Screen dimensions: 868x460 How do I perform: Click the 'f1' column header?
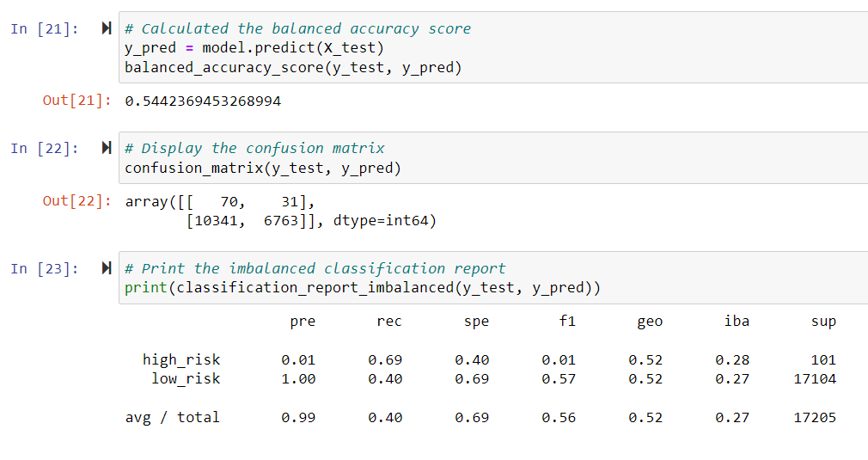click(x=567, y=321)
